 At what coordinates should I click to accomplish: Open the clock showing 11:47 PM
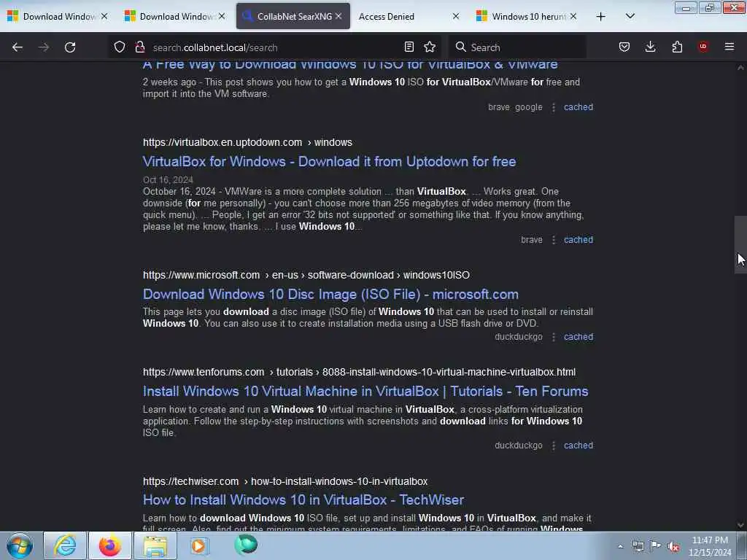(x=710, y=546)
